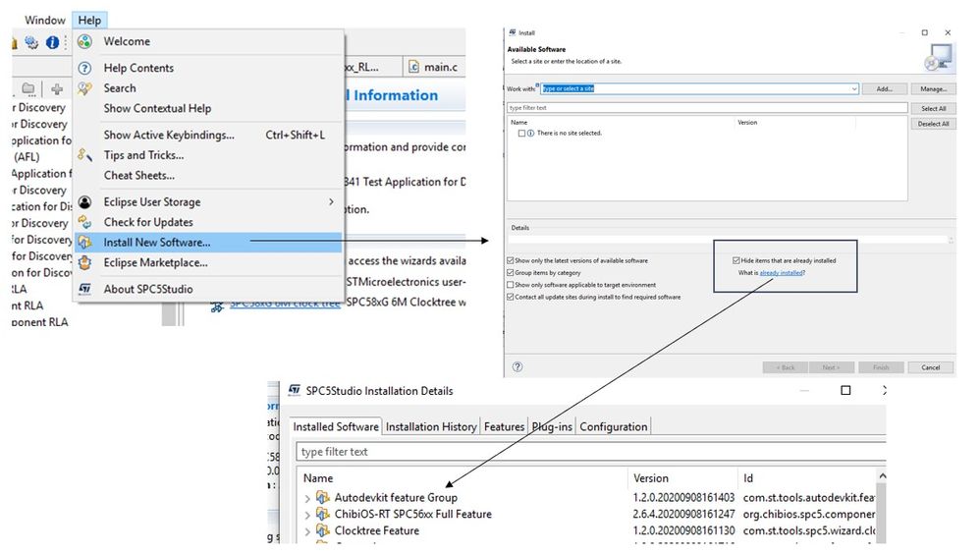Click the 'ponent RLA' entry in left list
Image resolution: width=980 pixels, height=555 pixels.
[40, 322]
